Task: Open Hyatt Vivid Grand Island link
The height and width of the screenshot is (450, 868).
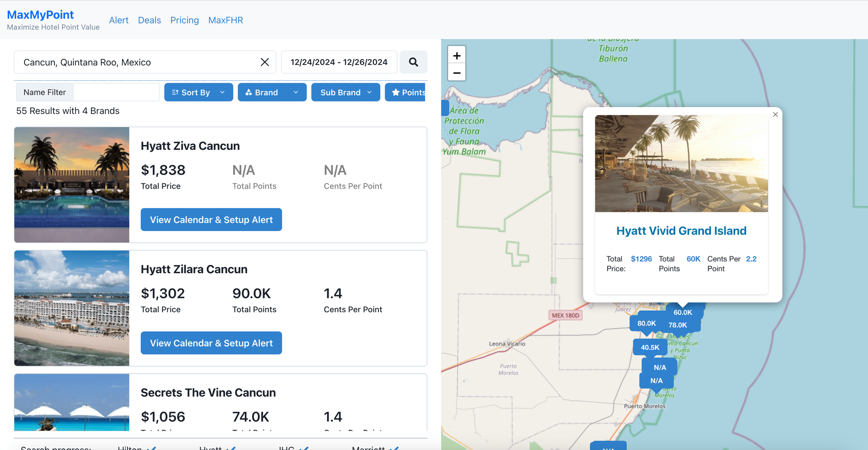Action: 681,231
